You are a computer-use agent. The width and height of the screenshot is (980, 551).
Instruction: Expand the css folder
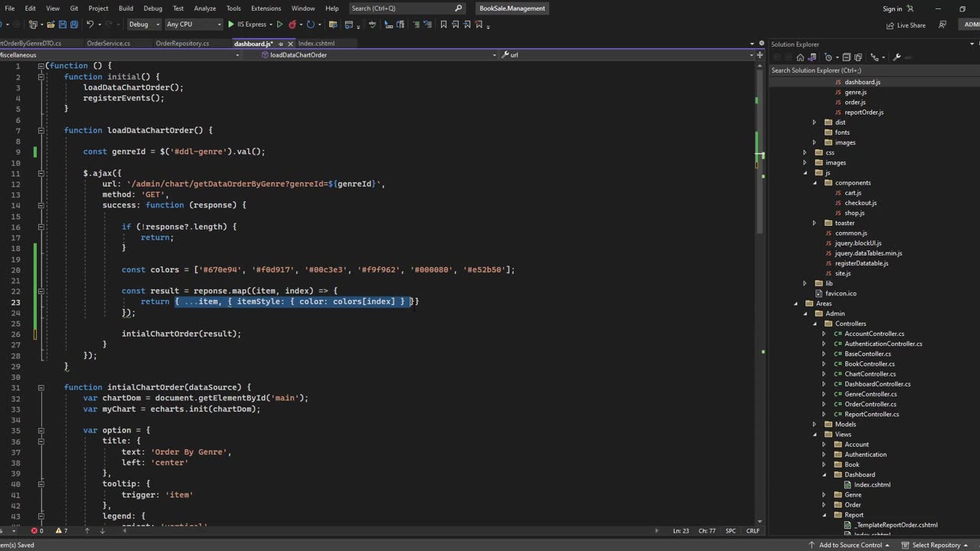tap(805, 152)
